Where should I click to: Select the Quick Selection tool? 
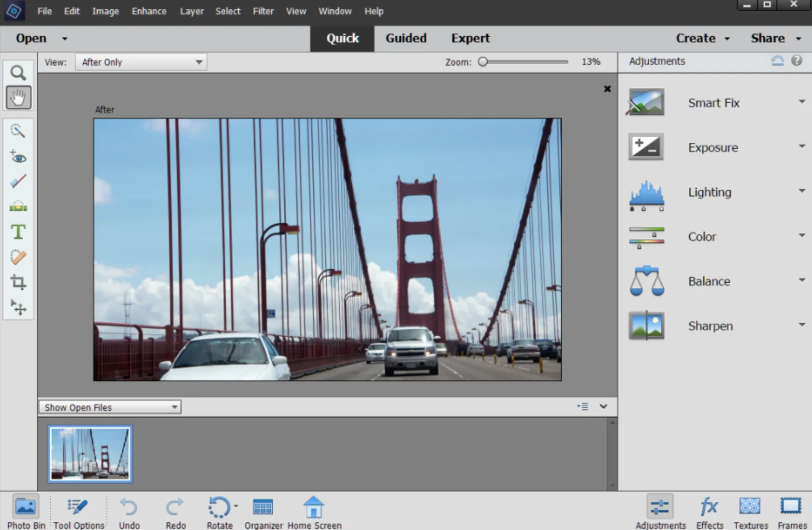[x=18, y=130]
